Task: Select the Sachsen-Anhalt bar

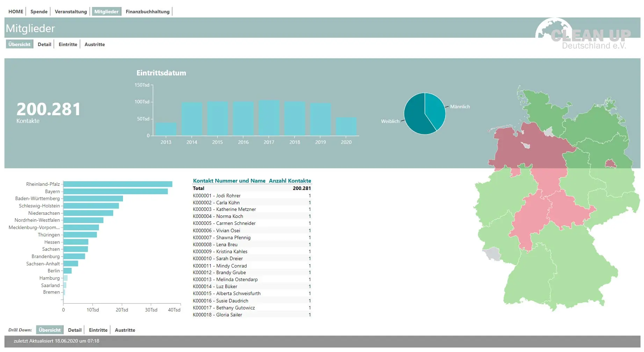Action: [x=71, y=264]
